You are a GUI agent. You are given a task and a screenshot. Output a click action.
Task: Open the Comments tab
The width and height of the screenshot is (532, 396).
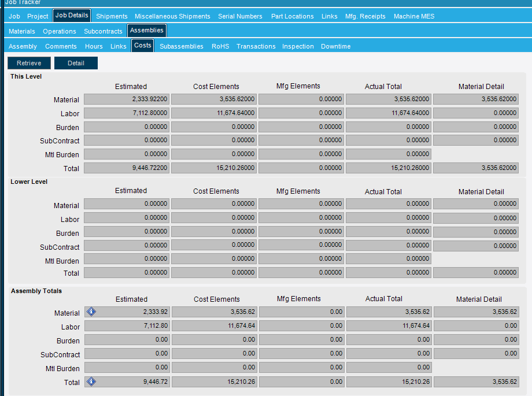[61, 46]
